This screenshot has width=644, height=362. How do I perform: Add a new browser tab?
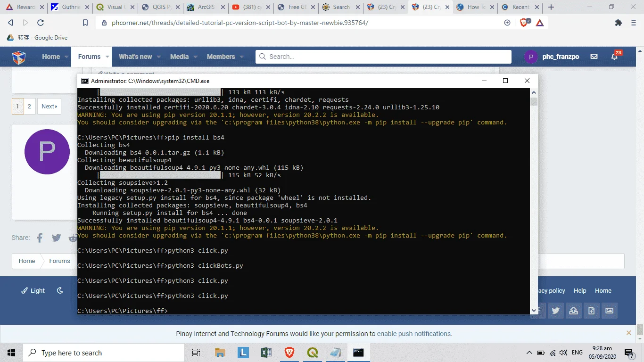(551, 7)
